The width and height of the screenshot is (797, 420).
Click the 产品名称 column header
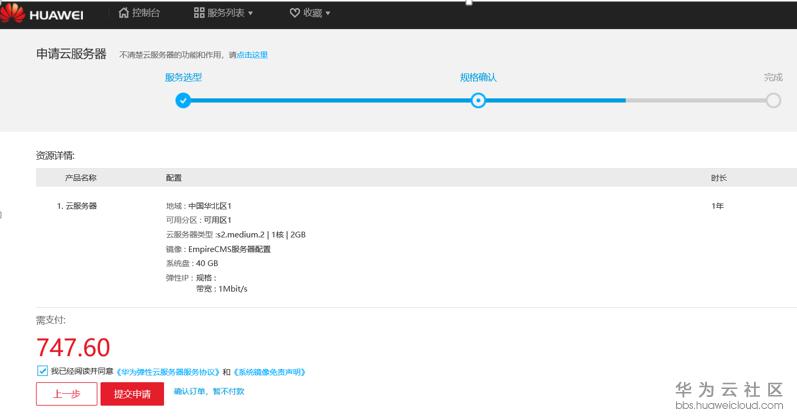pos(80,177)
